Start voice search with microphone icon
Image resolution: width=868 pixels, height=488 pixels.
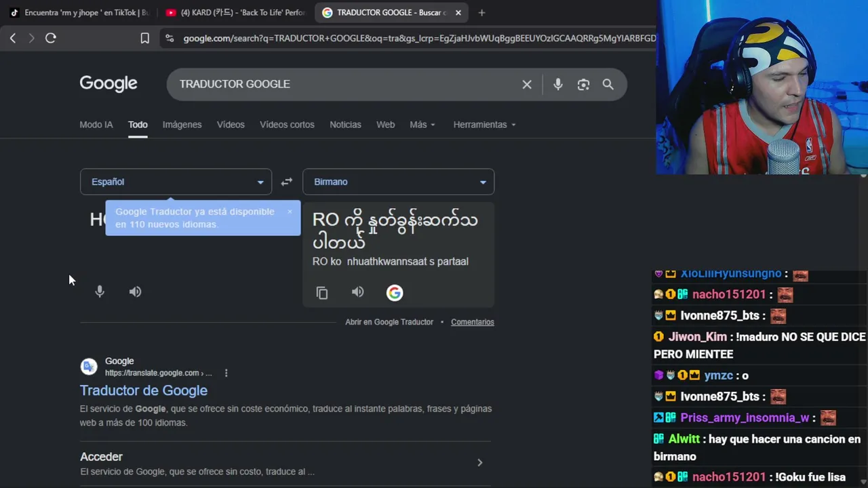click(558, 85)
